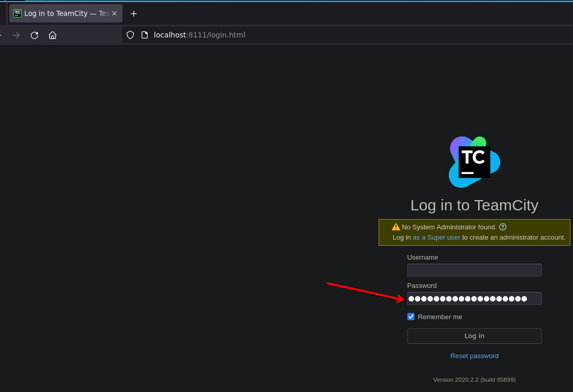Focus the Username input field
573x392 pixels.
(474, 270)
